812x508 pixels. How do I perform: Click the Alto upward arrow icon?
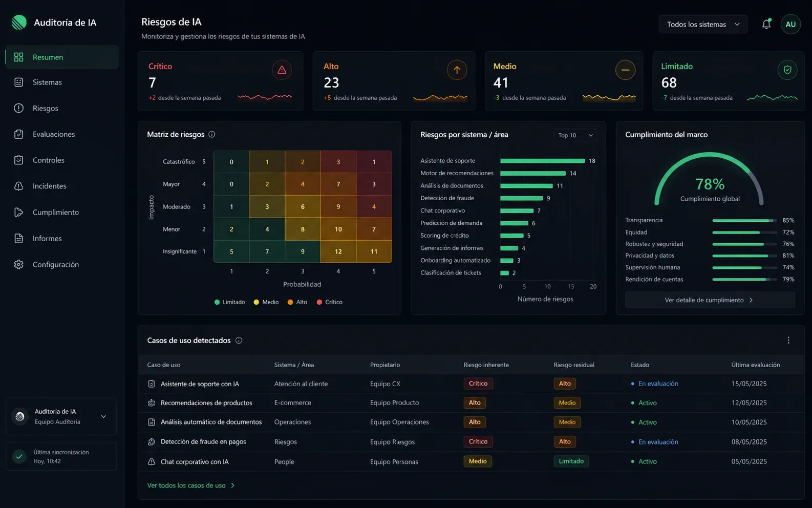457,70
